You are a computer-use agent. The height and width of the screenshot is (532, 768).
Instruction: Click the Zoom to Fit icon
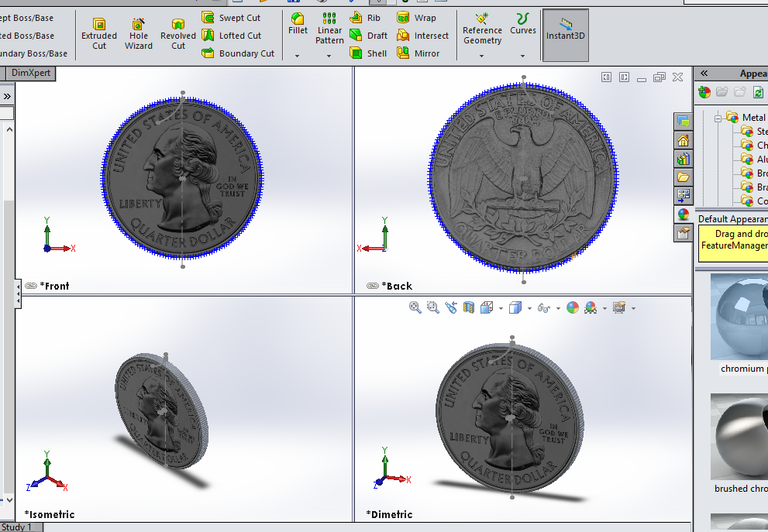(415, 307)
